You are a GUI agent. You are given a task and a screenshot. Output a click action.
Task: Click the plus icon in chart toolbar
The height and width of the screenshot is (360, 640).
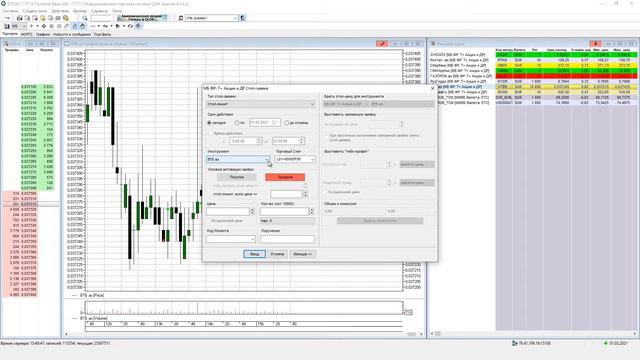point(31,26)
